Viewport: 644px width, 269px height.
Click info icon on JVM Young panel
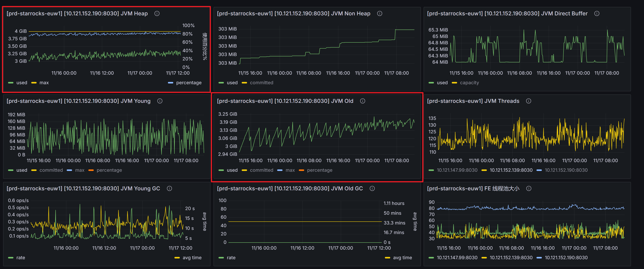[160, 101]
